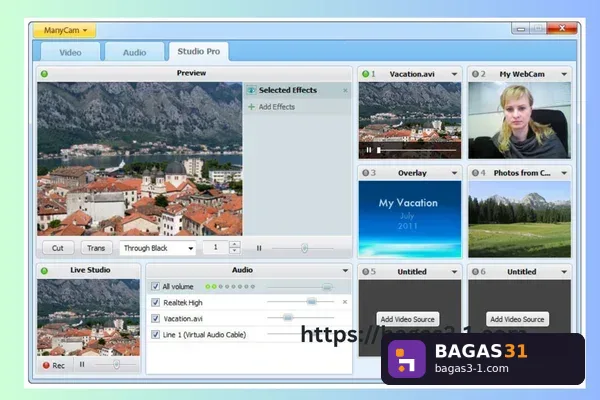The width and height of the screenshot is (600, 400).
Task: Start recording with the Rec button
Action: 54,366
